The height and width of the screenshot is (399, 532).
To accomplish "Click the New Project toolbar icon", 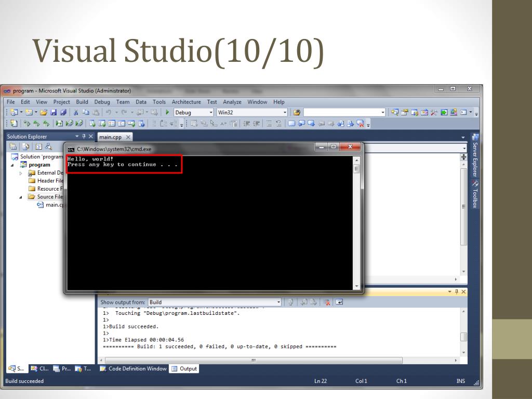I will click(x=14, y=112).
